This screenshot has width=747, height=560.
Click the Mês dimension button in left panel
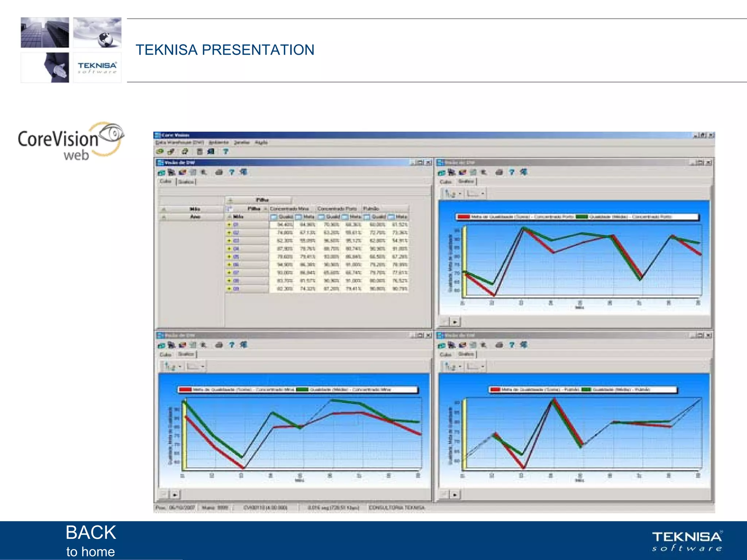tap(191, 209)
